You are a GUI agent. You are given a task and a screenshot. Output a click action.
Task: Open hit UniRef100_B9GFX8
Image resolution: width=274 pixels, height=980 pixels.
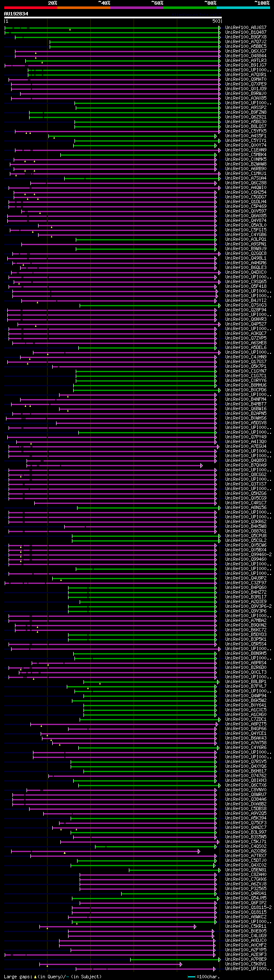(246, 37)
